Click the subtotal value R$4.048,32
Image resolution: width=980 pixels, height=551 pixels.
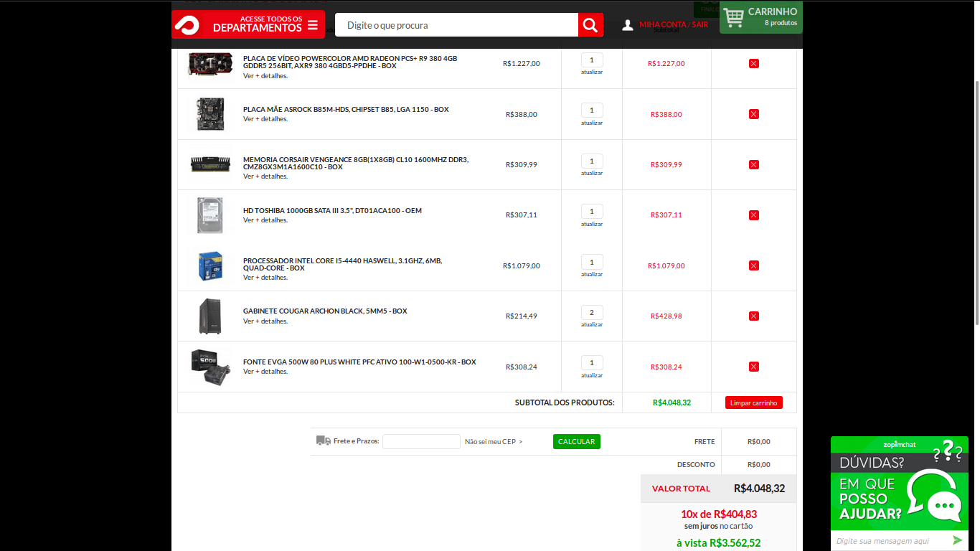672,402
